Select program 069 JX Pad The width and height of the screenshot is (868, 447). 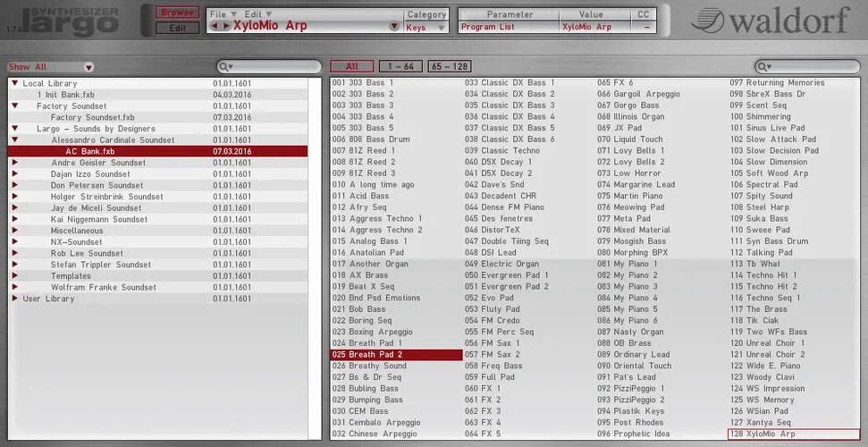[x=662, y=128]
